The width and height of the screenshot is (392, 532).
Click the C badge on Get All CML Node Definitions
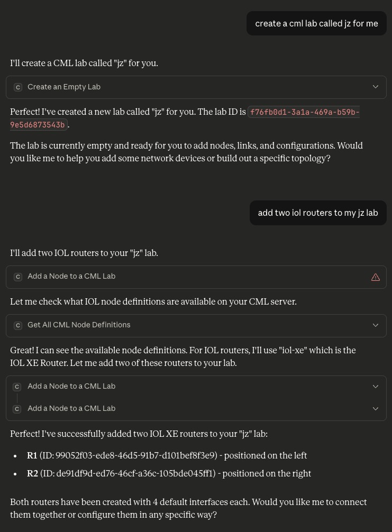[17, 325]
